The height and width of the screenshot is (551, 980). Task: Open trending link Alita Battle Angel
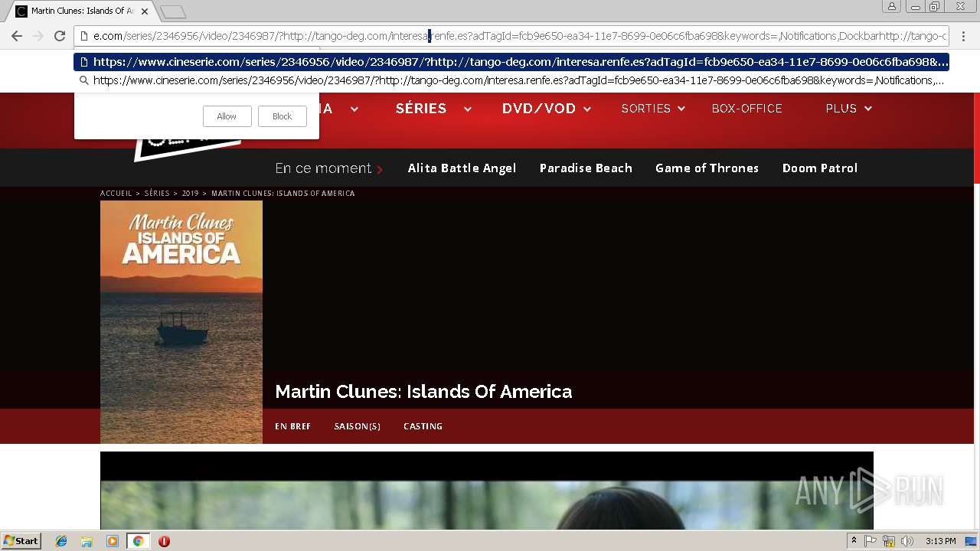pos(462,168)
